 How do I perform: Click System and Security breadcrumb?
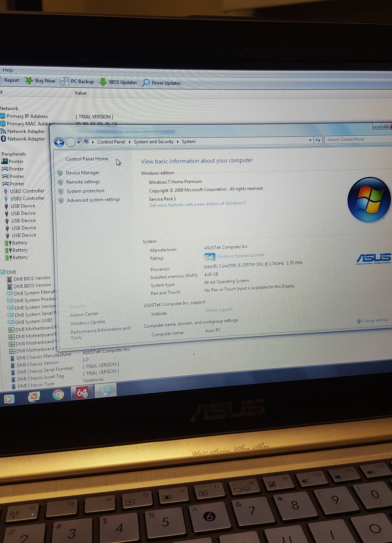point(153,142)
